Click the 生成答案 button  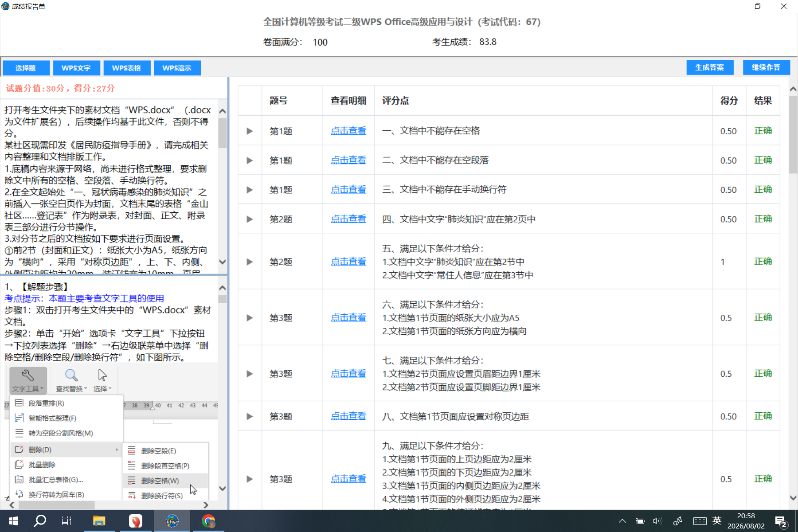(710, 67)
